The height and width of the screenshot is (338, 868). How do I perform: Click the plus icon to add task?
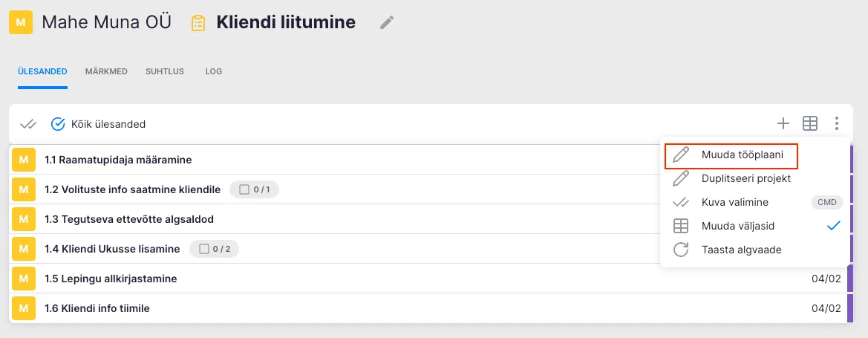tap(783, 123)
